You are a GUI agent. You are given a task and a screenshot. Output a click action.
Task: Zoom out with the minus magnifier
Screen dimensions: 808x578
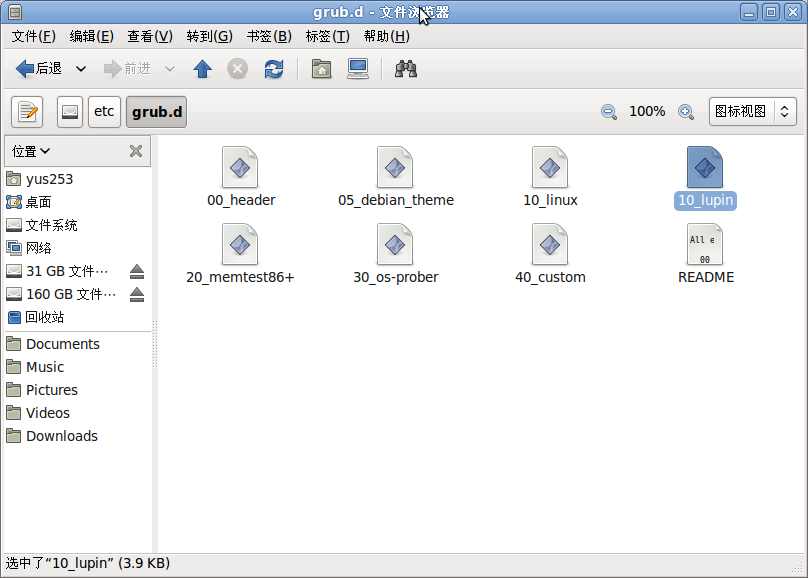pyautogui.click(x=609, y=112)
